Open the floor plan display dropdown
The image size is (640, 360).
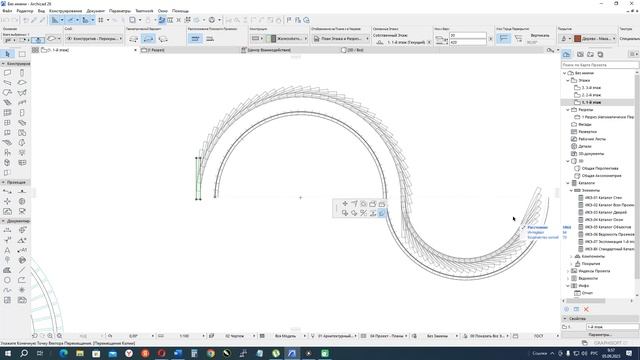(341, 38)
